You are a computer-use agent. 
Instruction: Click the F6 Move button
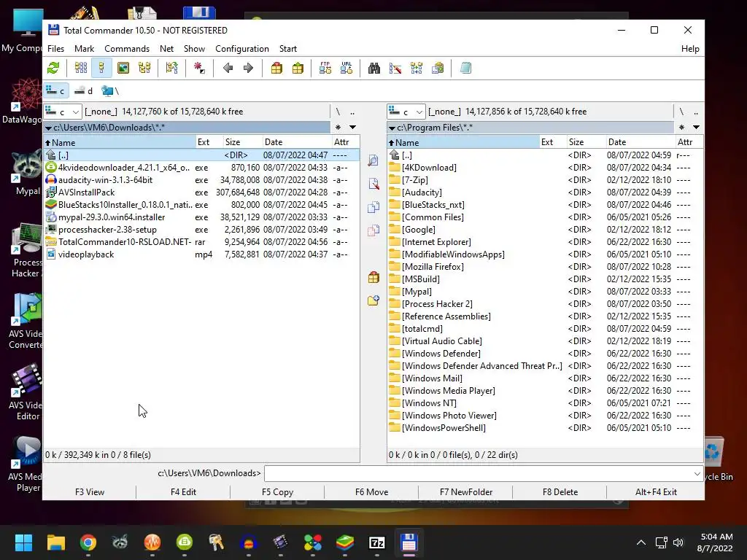click(371, 492)
